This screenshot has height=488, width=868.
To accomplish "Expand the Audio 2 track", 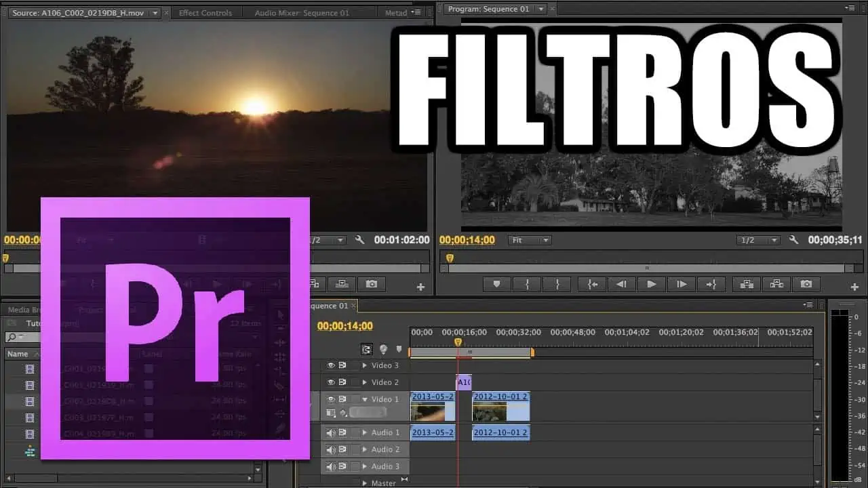I will click(365, 449).
